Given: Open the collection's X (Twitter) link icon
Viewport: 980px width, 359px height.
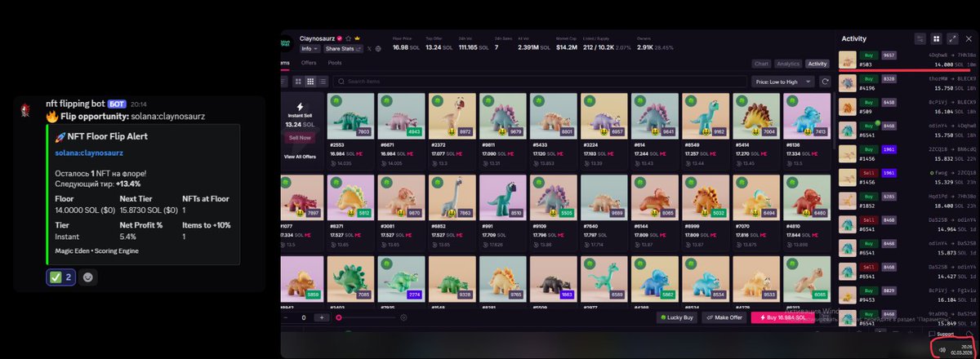Looking at the screenshot, I should tap(369, 49).
